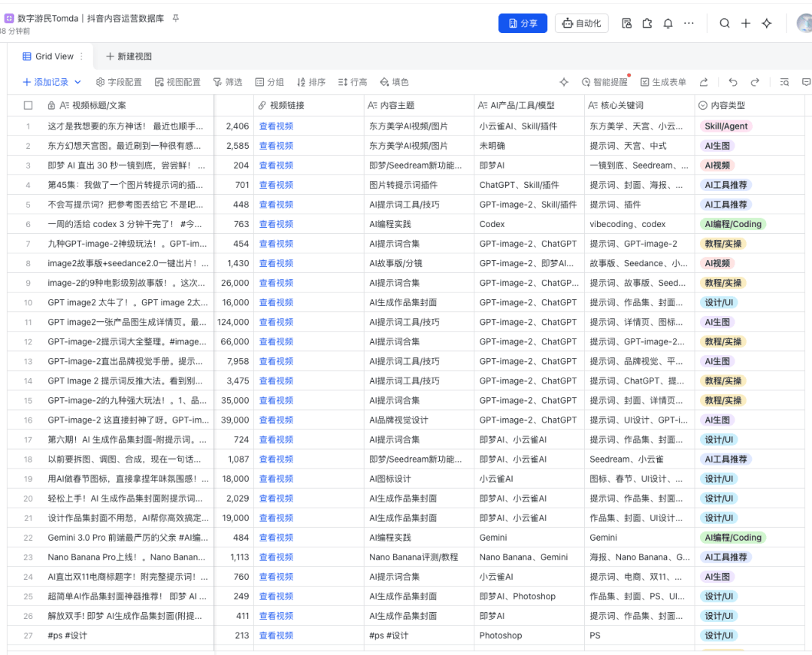Select the 图片转提示词插件 topic cell
Viewport: 812px width, 655px height.
[419, 185]
